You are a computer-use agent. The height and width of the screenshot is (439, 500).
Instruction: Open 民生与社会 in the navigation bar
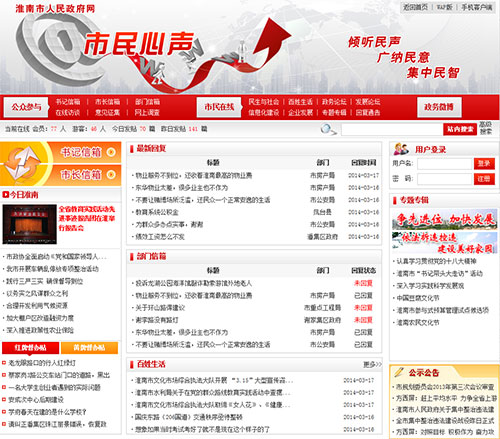[x=263, y=102]
